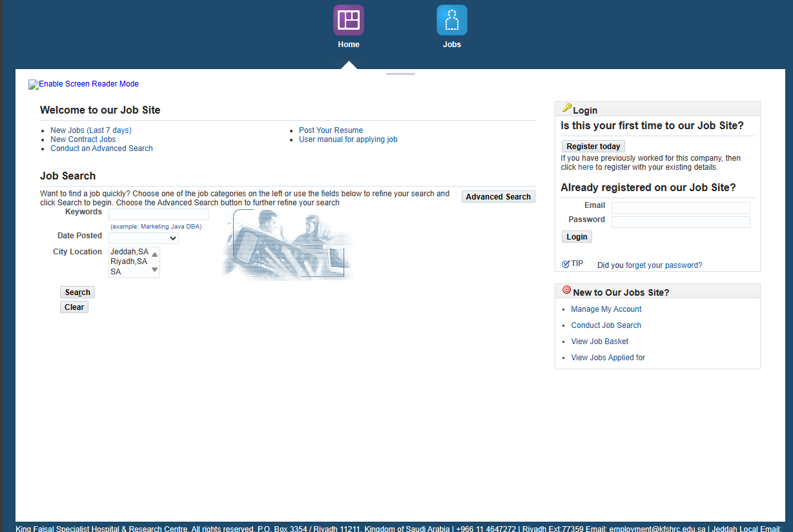
Task: Click the TIP checkmark icon
Action: (566, 264)
